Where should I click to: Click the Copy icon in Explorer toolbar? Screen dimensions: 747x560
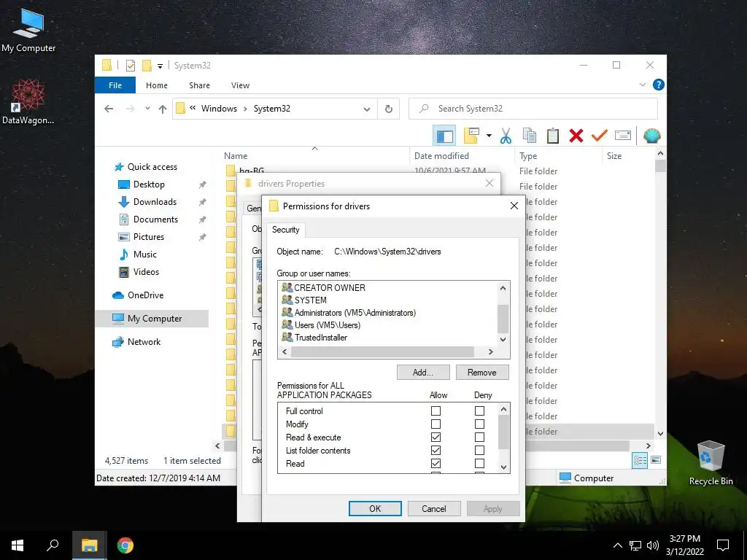point(530,136)
